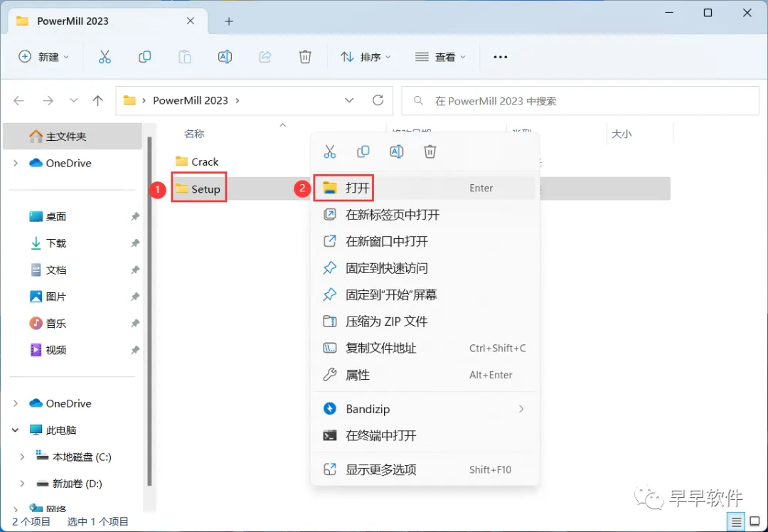Expand 本地磁盘 (C:) in the tree
The width and height of the screenshot is (768, 532).
coord(22,457)
